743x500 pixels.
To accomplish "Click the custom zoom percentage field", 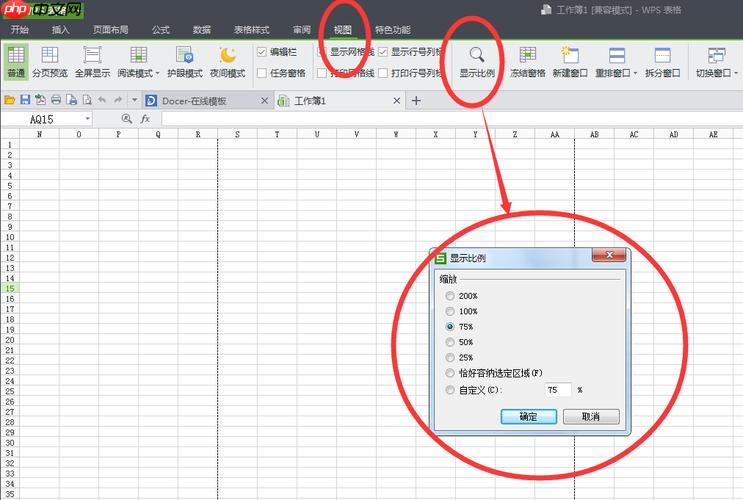I will (x=558, y=390).
